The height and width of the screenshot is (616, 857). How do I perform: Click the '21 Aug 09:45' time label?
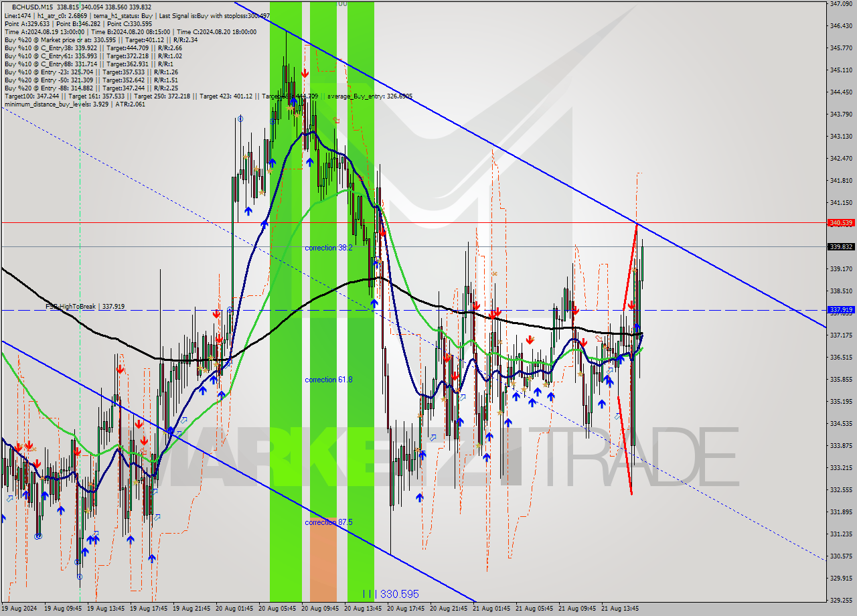point(577,609)
